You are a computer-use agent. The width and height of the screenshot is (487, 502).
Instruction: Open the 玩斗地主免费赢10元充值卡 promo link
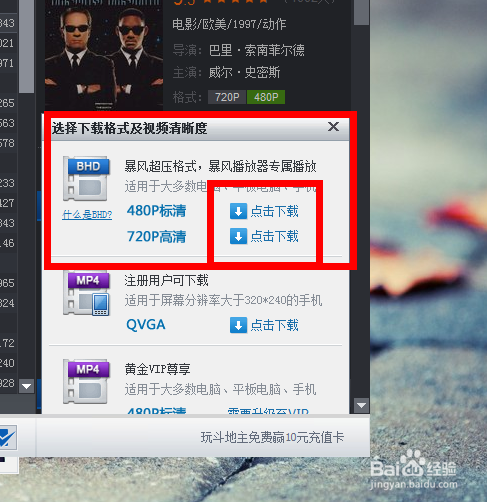tap(272, 437)
